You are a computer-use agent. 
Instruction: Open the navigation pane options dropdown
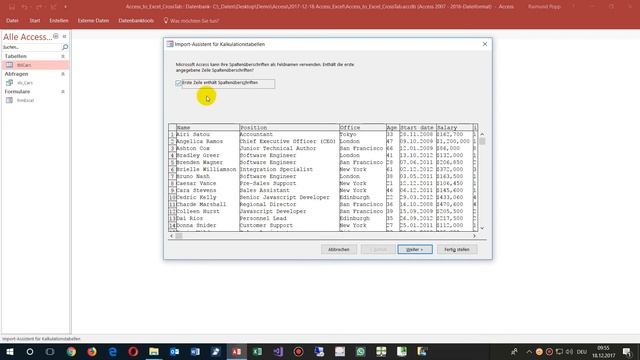pyautogui.click(x=56, y=36)
